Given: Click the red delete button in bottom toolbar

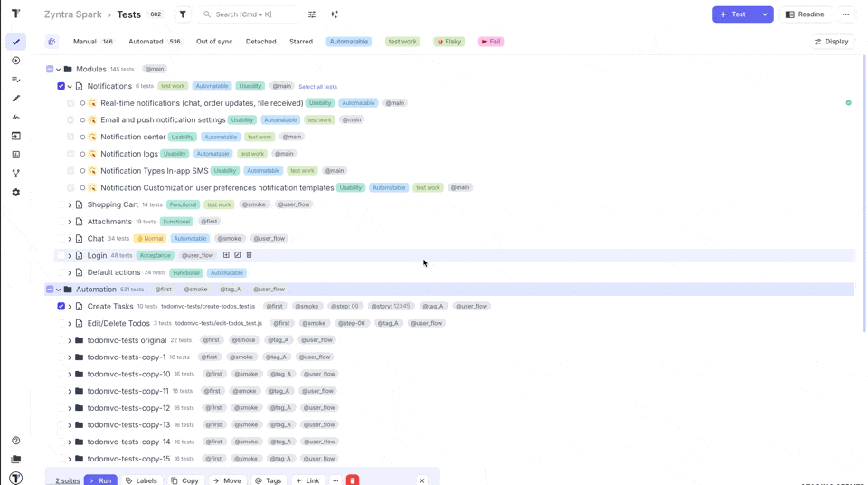Looking at the screenshot, I should [x=353, y=480].
